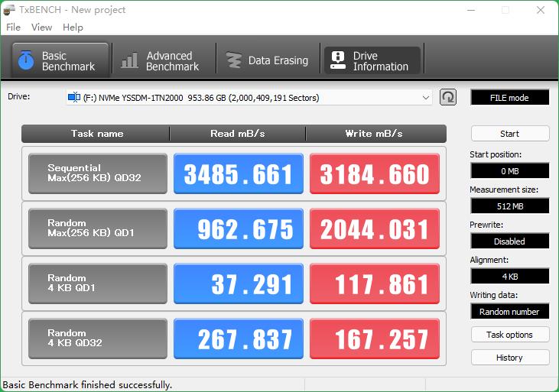Screen dimensions: 559x392
Task: Click the refresh drive list icon
Action: coord(448,97)
